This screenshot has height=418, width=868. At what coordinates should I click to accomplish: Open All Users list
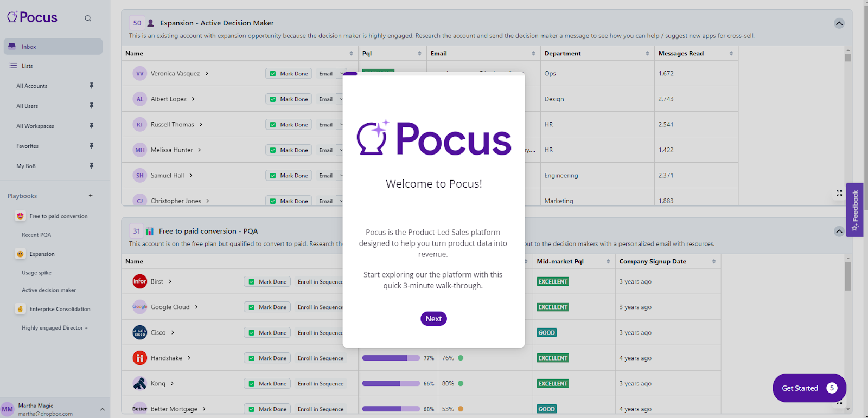click(27, 106)
